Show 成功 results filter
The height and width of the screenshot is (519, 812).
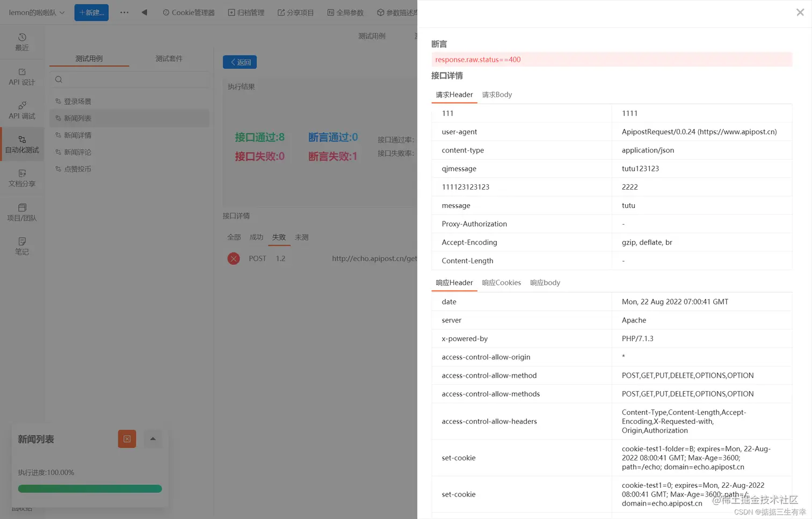257,237
